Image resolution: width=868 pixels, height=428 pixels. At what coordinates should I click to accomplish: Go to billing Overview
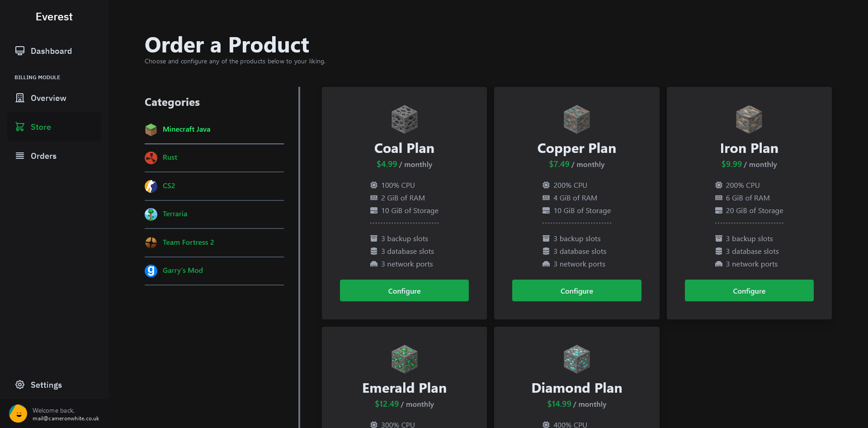tap(54, 98)
